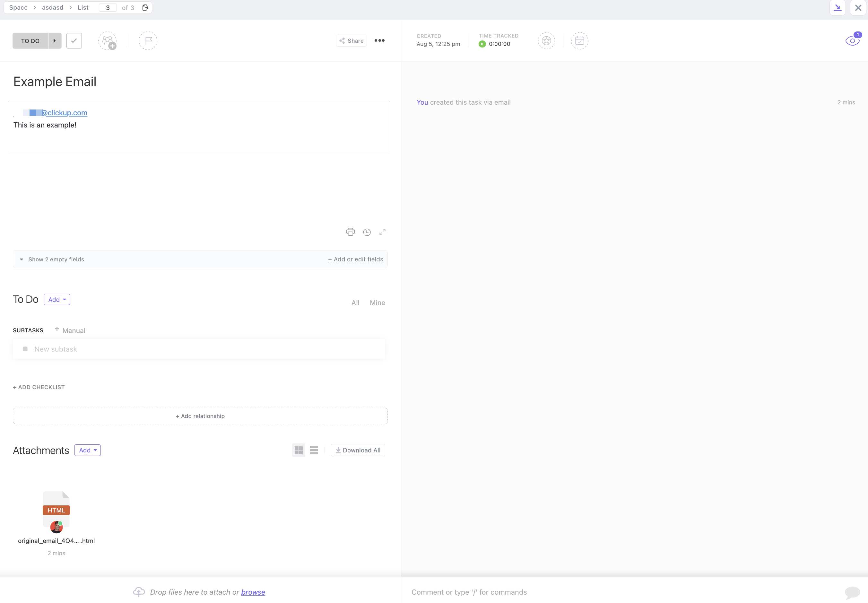Image resolution: width=868 pixels, height=603 pixels.
Task: Filter subtasks by Mine
Action: (377, 303)
